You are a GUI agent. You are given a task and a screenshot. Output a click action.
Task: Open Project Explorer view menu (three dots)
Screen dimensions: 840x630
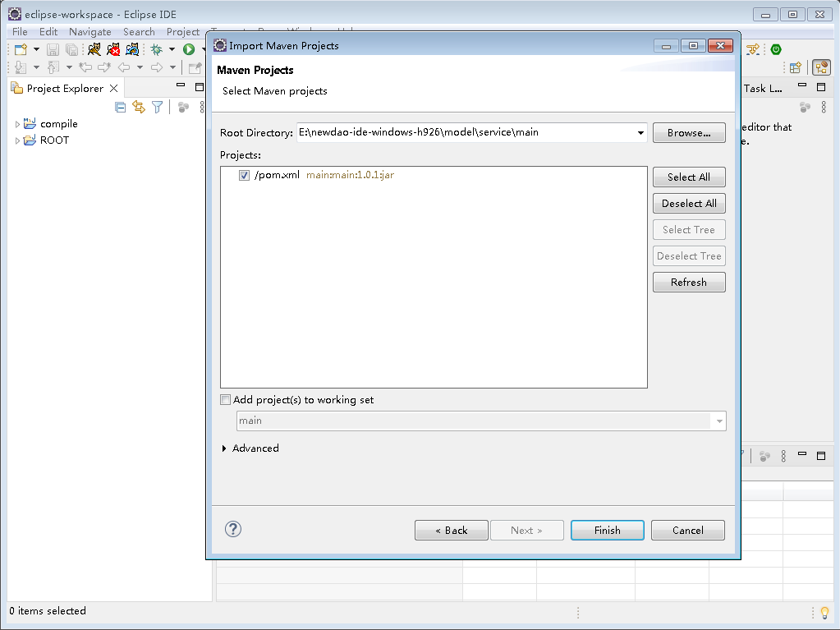tap(202, 107)
